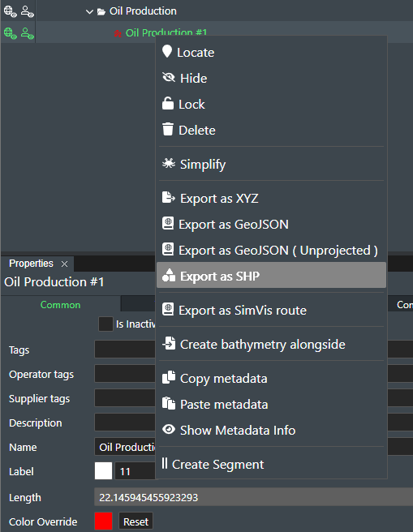Toggle user visibility icon on Oil Production folder row
The width and height of the screenshot is (413, 532).
[x=27, y=11]
